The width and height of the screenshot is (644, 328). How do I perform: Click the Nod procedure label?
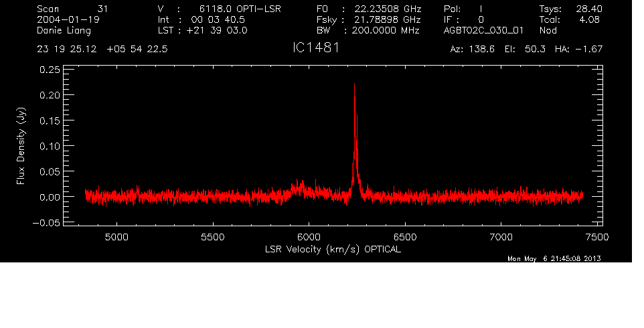(x=548, y=30)
